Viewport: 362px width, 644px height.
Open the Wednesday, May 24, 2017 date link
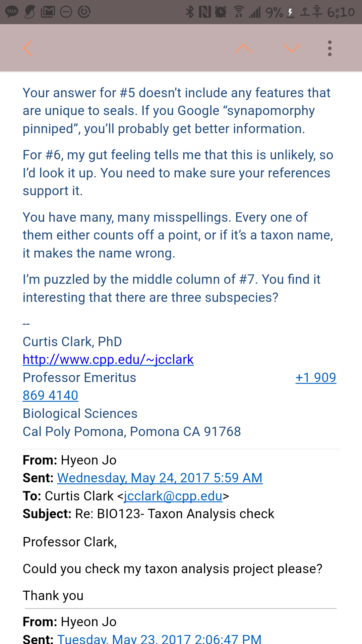coord(160,478)
